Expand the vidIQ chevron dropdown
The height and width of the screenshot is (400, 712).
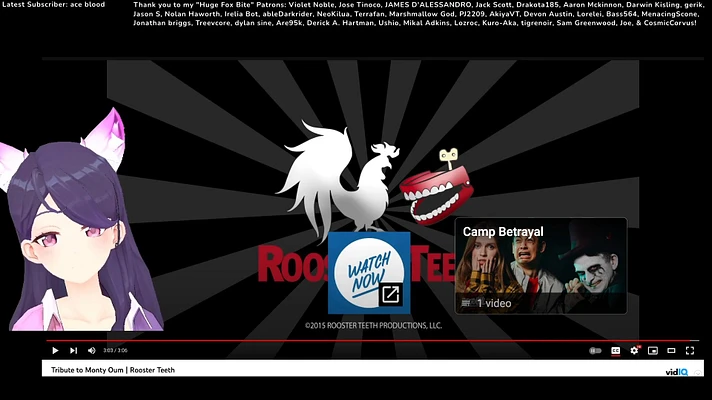pyautogui.click(x=698, y=372)
